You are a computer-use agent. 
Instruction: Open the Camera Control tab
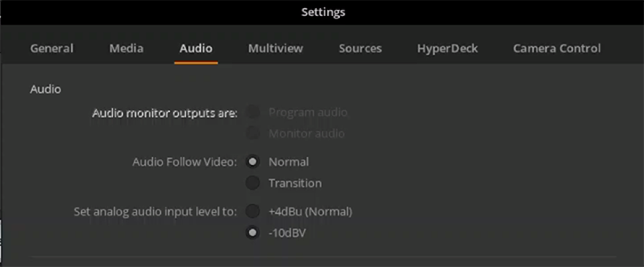(557, 49)
